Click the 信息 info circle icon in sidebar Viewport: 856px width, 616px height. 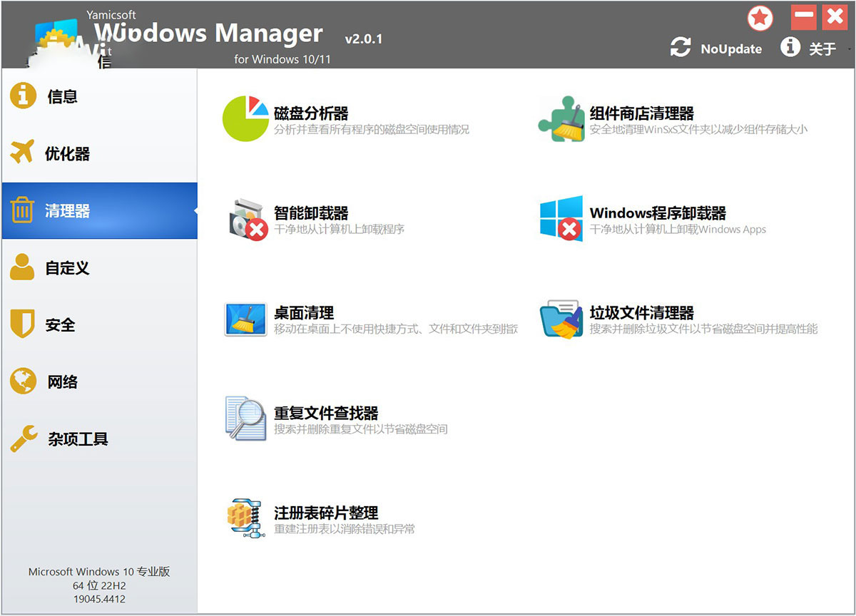[23, 96]
